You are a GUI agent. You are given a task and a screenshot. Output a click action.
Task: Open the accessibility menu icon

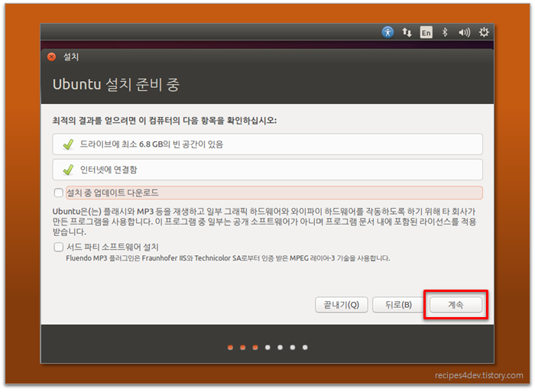(387, 32)
